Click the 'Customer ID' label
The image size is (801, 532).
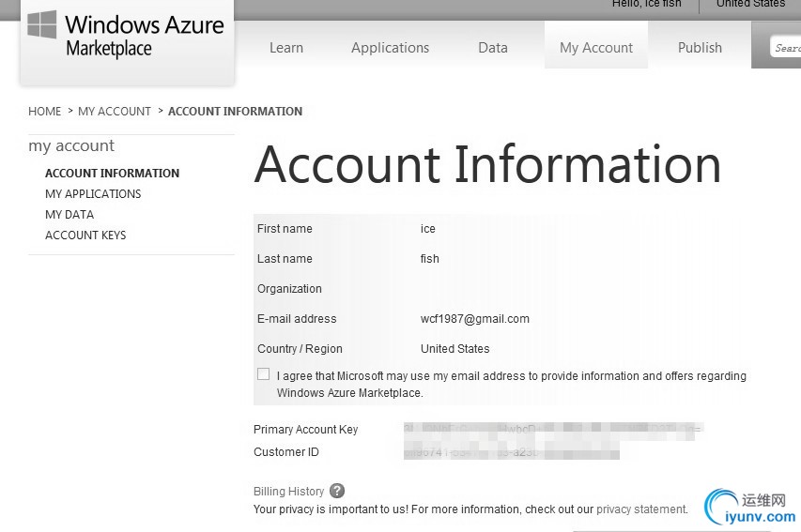click(286, 452)
